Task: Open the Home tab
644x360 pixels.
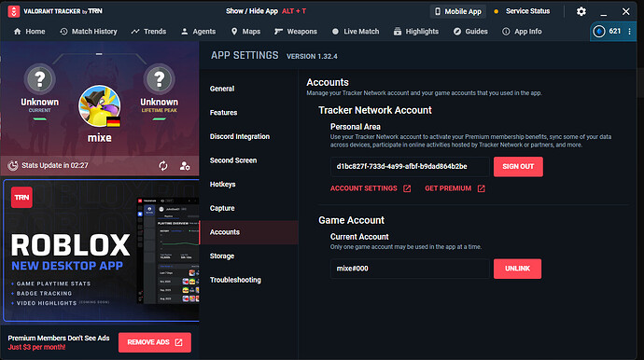Action: (x=29, y=31)
